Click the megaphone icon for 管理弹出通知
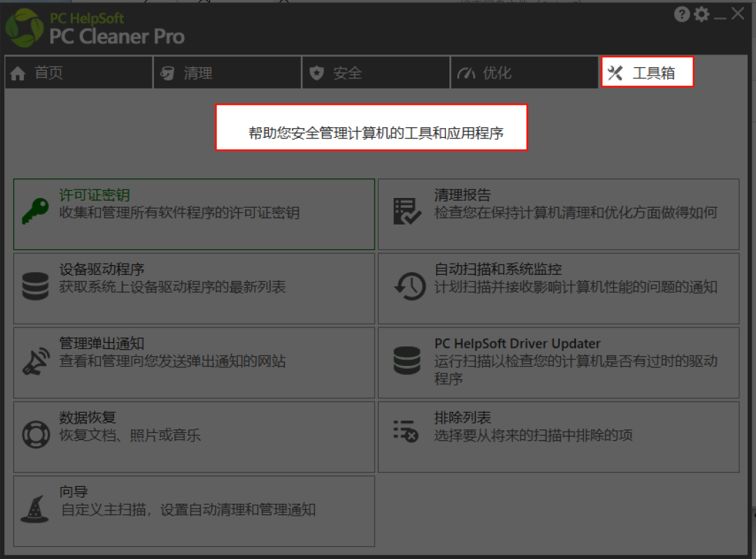 point(35,360)
